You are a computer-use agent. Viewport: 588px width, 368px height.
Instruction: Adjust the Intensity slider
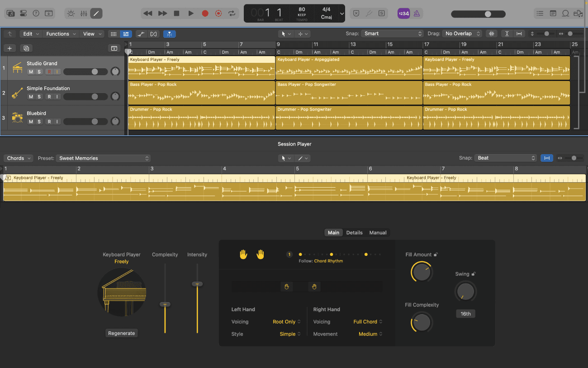(197, 284)
